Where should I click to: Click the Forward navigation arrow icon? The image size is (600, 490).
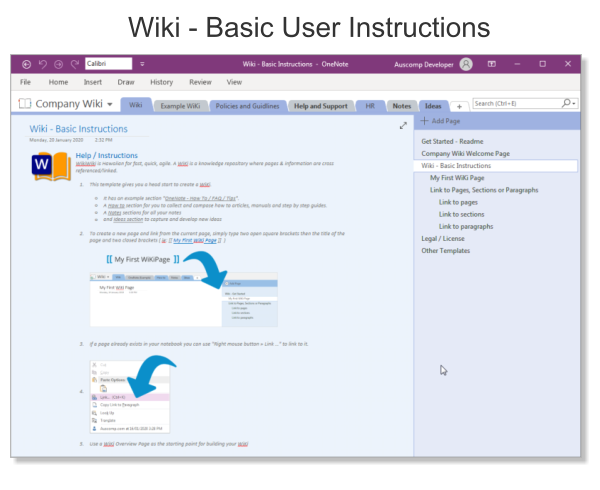[59, 64]
